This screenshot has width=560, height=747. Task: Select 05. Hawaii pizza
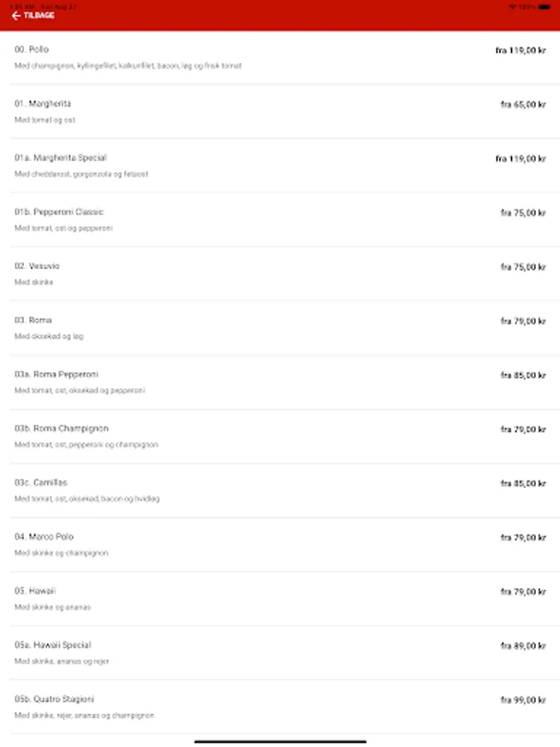[x=280, y=598]
